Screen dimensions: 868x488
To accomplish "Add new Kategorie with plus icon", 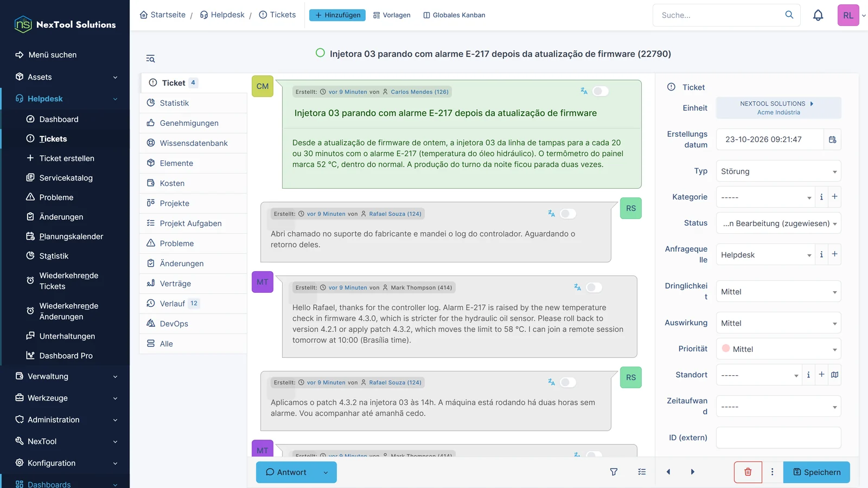I will point(834,197).
